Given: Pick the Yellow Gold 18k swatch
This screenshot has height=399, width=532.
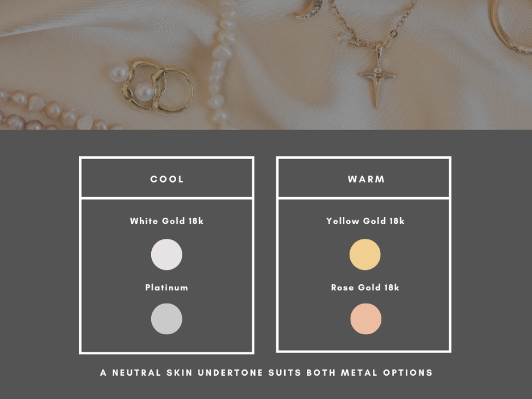Looking at the screenshot, I should (365, 255).
